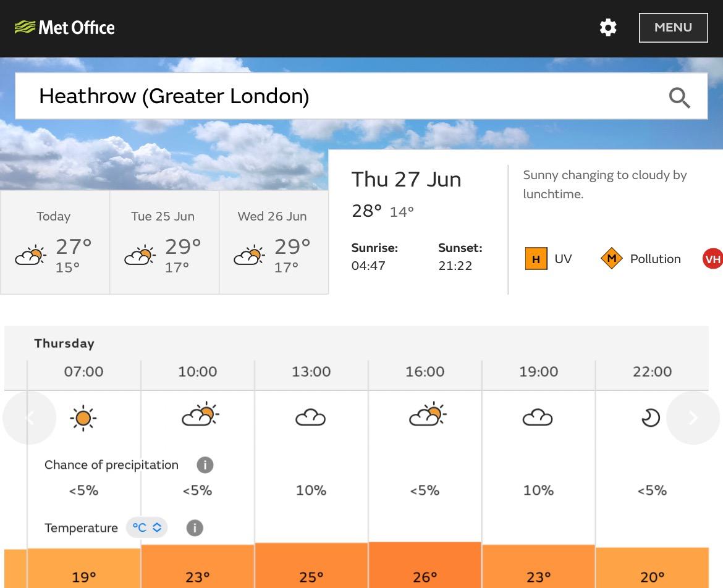
Task: Click the sunny icon at 07:00
Action: tap(83, 418)
